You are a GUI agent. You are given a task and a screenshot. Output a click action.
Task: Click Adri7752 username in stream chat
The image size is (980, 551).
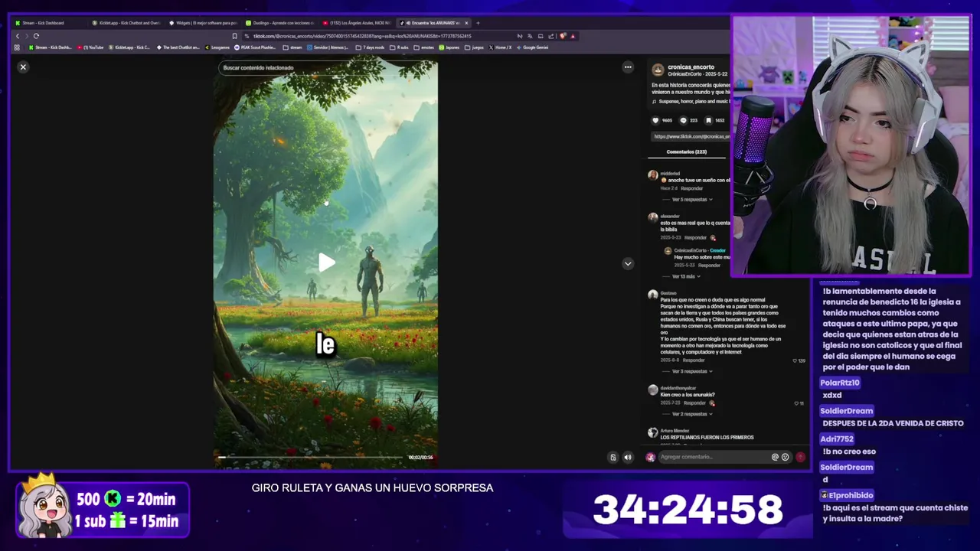coord(836,439)
